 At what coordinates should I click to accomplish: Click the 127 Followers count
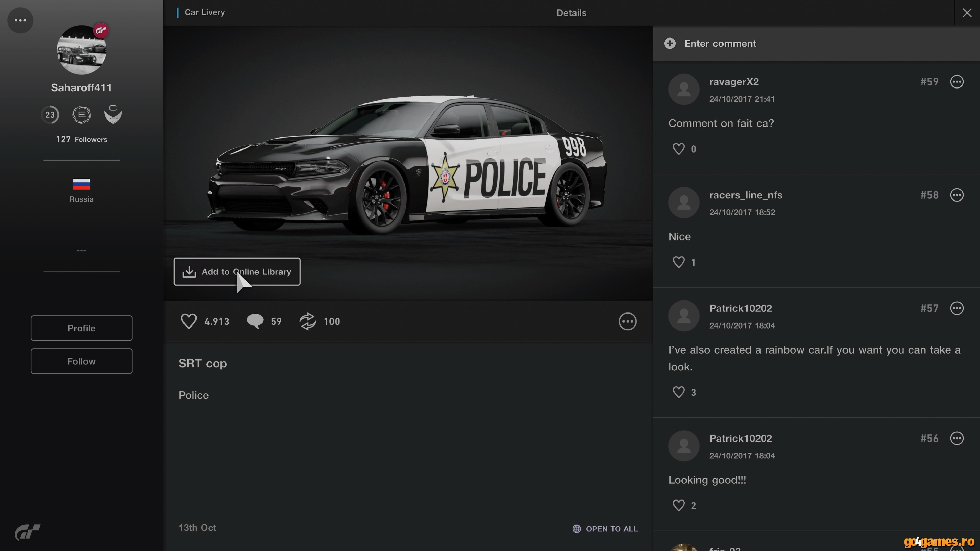tap(81, 139)
